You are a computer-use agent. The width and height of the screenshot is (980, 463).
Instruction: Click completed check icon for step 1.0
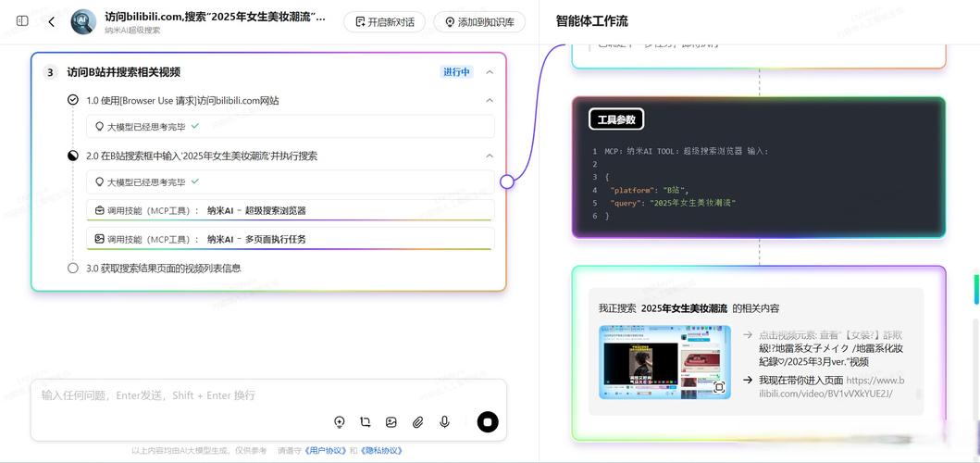(72, 100)
